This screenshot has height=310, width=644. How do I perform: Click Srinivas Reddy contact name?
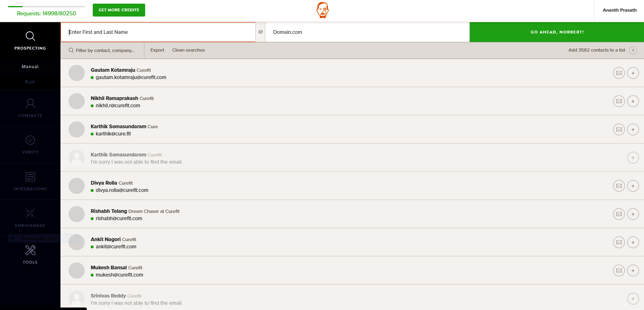(x=108, y=296)
